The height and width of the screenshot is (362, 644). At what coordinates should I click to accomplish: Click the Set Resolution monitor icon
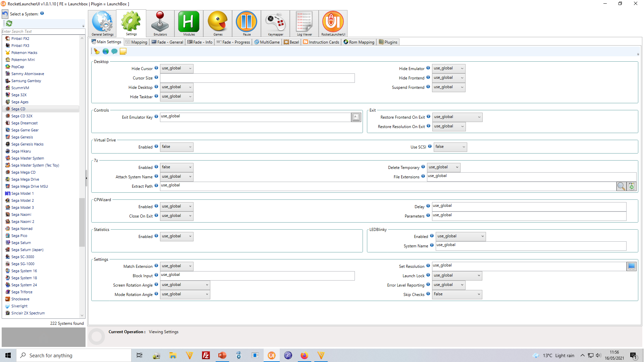click(x=631, y=266)
